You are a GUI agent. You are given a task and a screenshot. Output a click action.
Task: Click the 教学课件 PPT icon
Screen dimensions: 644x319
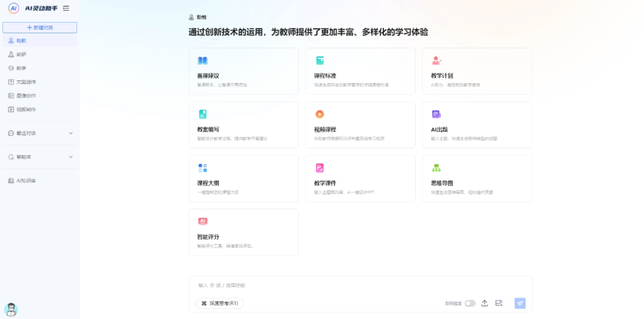(320, 168)
